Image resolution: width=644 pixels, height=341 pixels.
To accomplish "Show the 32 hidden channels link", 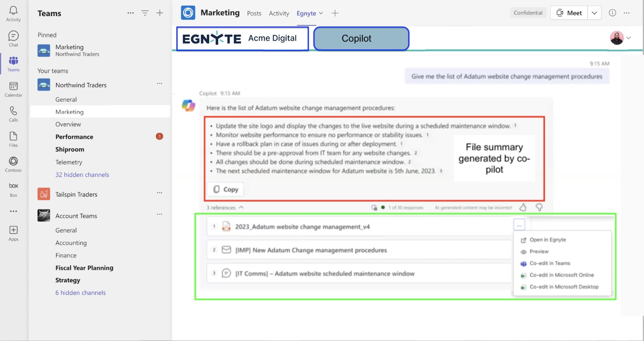I will 82,175.
